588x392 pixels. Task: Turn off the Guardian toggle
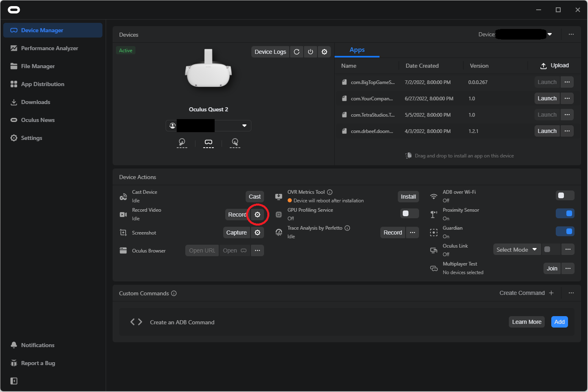coord(565,231)
